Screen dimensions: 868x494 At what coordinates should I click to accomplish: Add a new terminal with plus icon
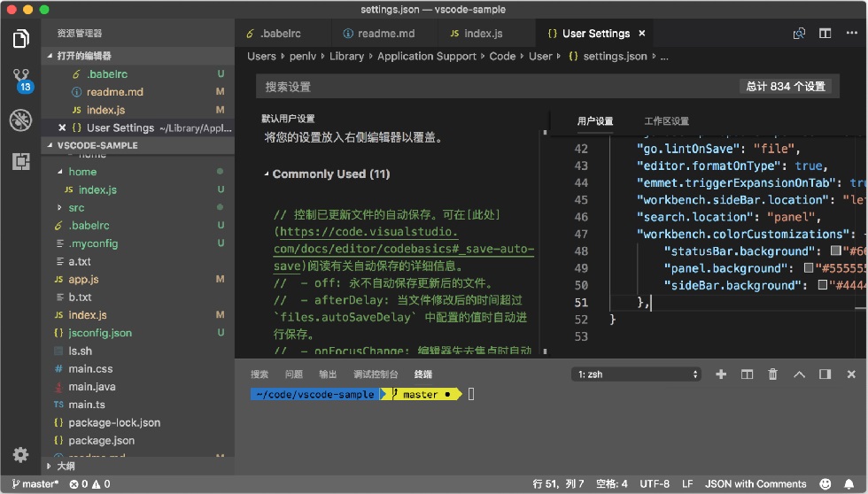(x=721, y=374)
